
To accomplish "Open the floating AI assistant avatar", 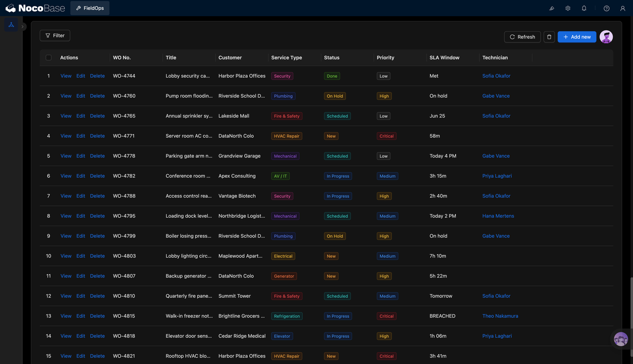I will click(621, 339).
